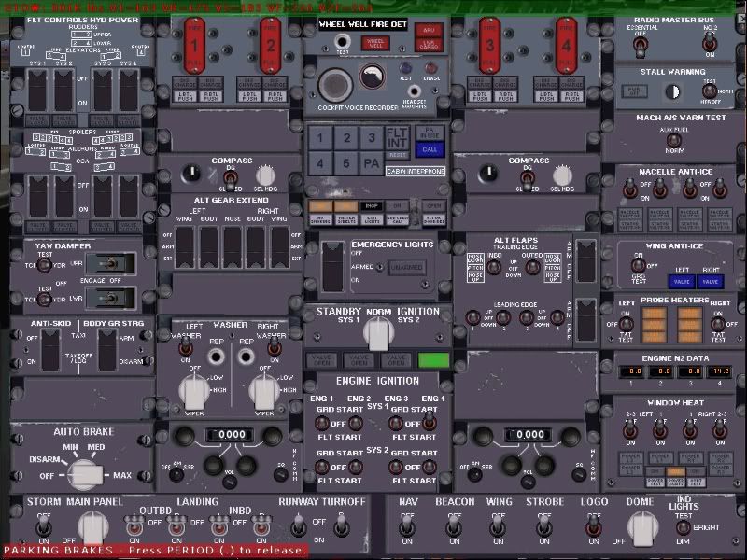Toggle the STROBE lights switch
The width and height of the screenshot is (747, 560).
[544, 526]
